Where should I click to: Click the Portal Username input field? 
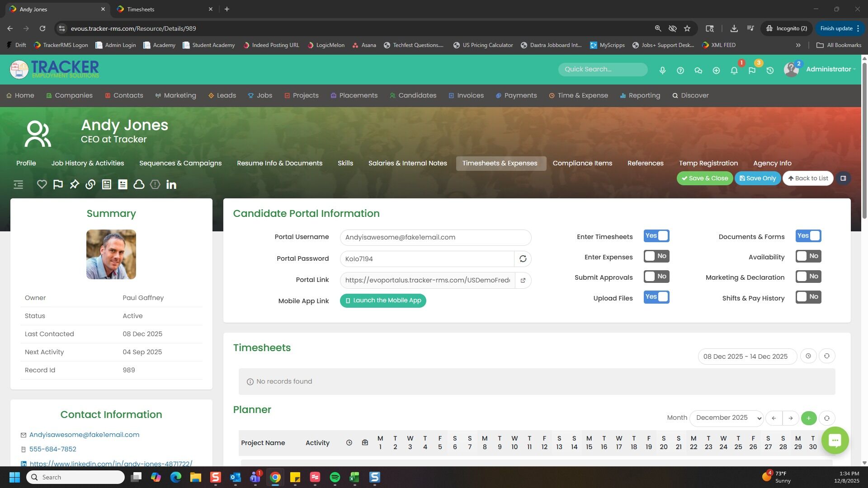pos(435,237)
